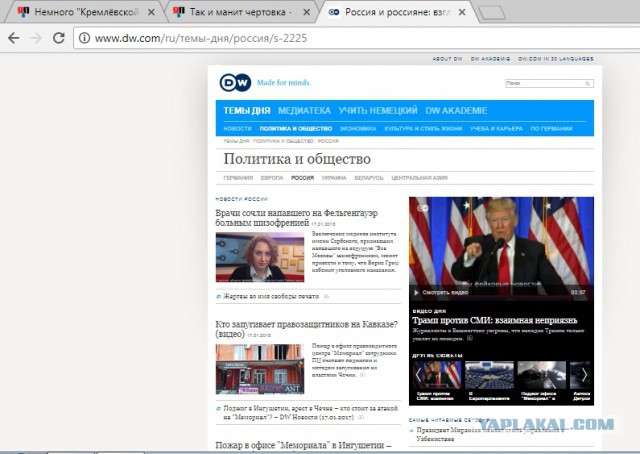Open 'Пожар в офисе Мемориала' article heading
The image size is (640, 454).
click(x=303, y=445)
